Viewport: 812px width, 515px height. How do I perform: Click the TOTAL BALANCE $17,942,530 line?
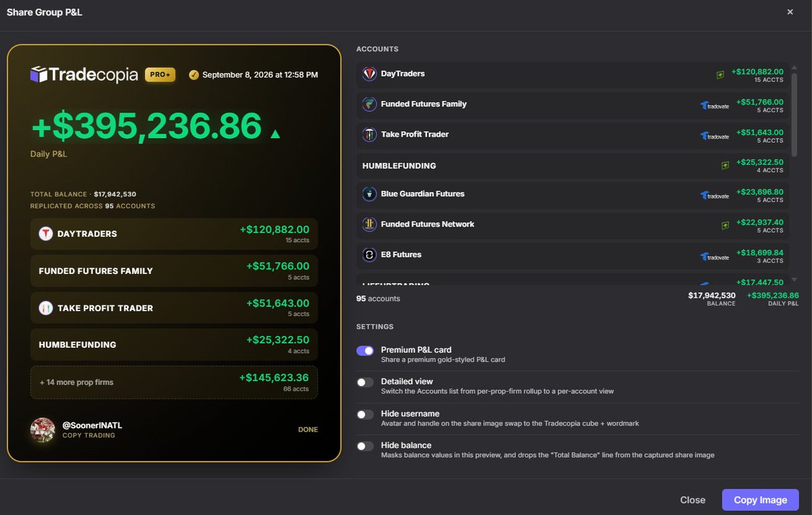click(83, 194)
